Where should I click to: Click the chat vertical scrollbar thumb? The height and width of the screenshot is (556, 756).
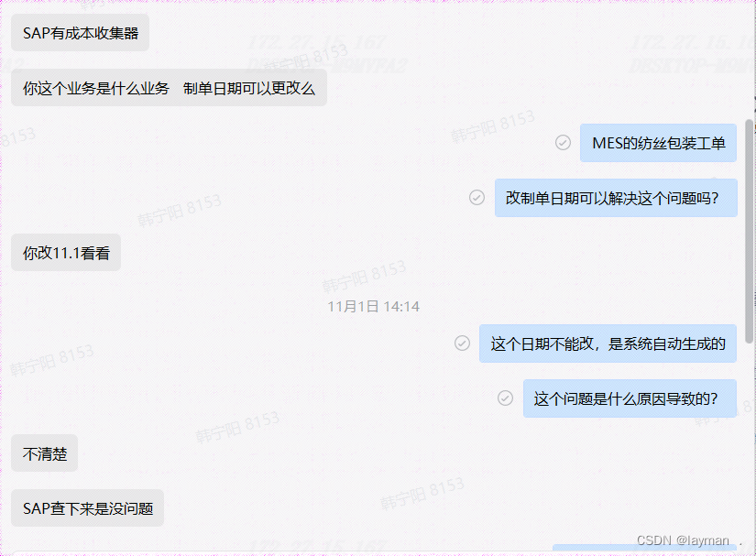(x=750, y=231)
